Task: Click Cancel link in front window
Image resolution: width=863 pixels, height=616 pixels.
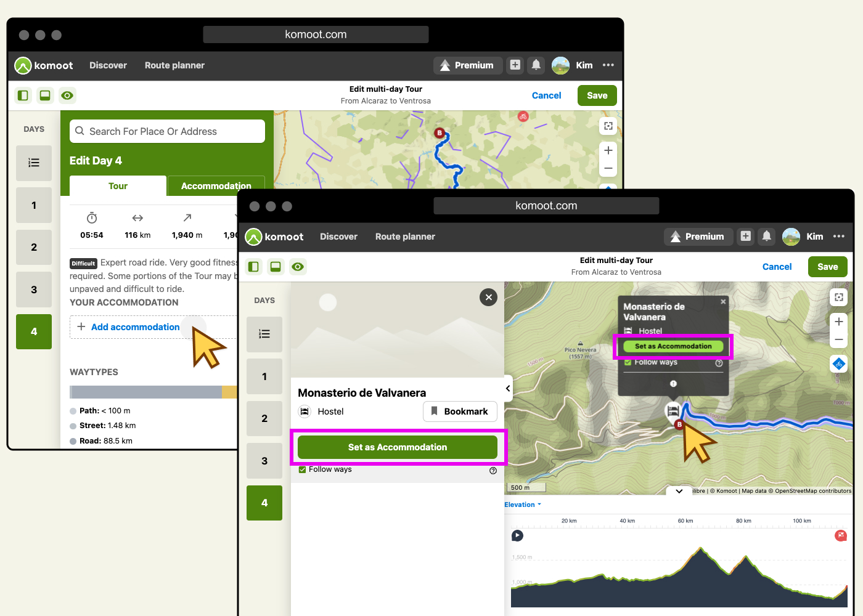Action: (777, 267)
